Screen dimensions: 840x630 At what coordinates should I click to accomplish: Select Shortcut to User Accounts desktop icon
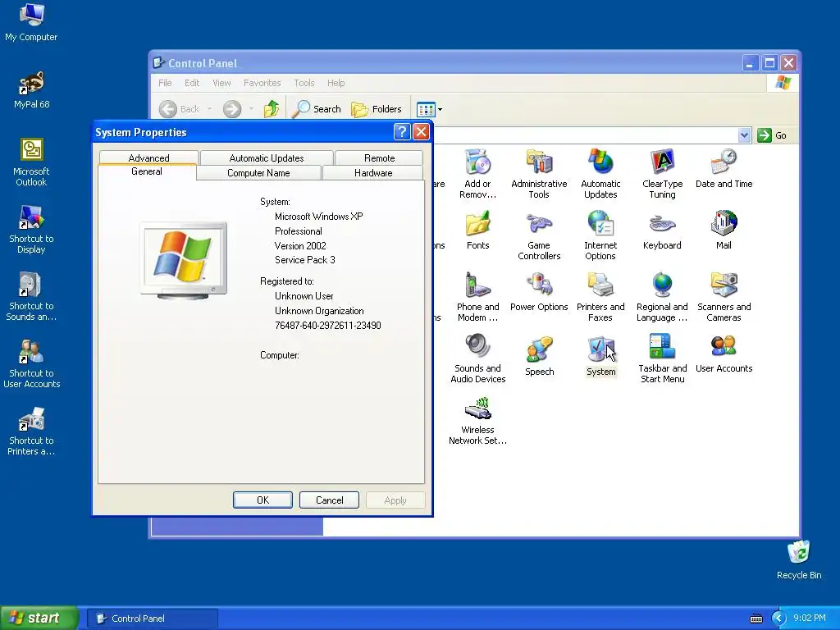click(x=31, y=363)
